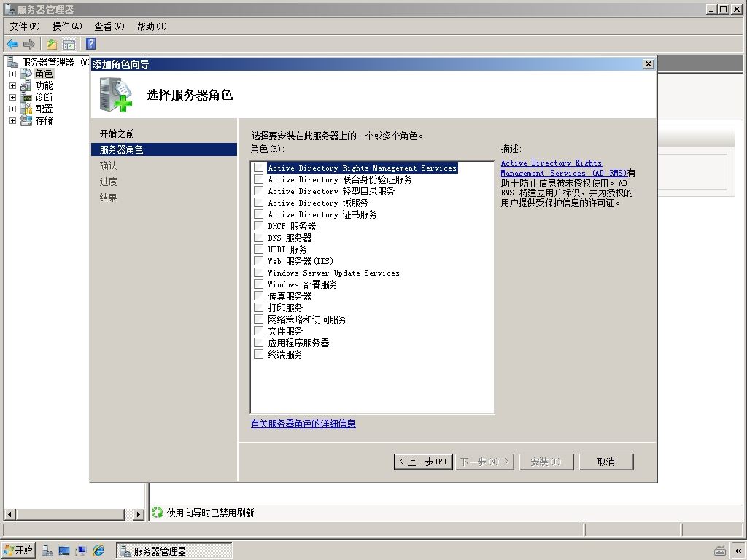Expand the 诊断 tree node
This screenshot has height=560, width=747.
pos(13,97)
